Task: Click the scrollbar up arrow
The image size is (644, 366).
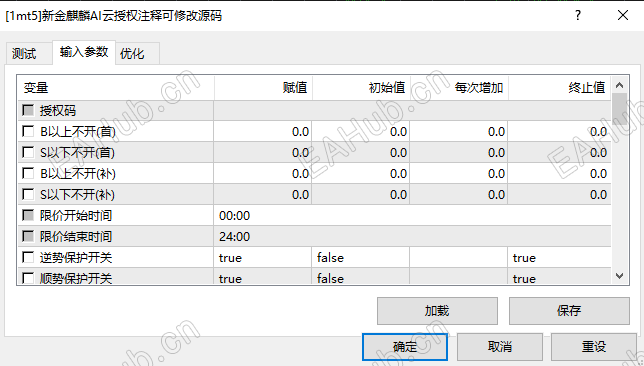Action: [620, 85]
